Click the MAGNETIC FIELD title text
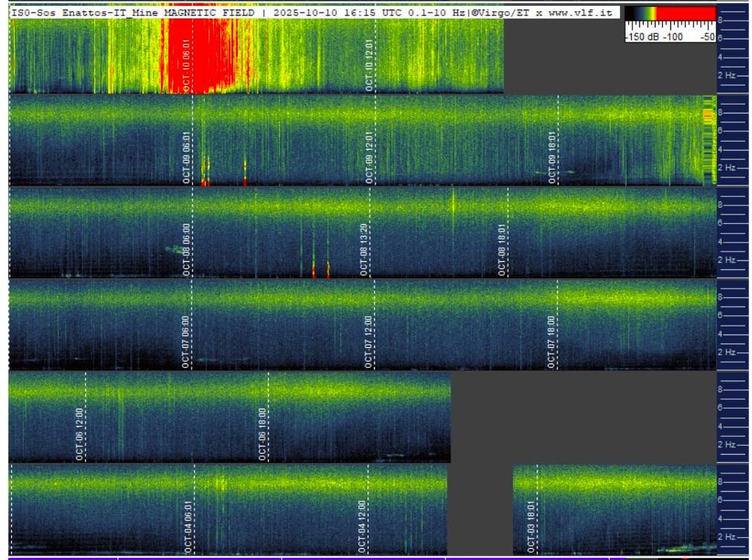Screen dimensions: 752x560 (209, 13)
